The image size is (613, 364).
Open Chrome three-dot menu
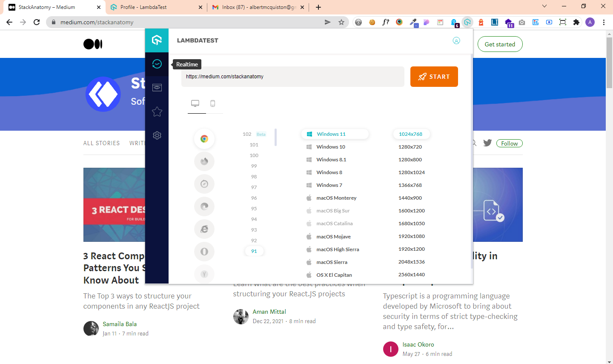point(604,22)
